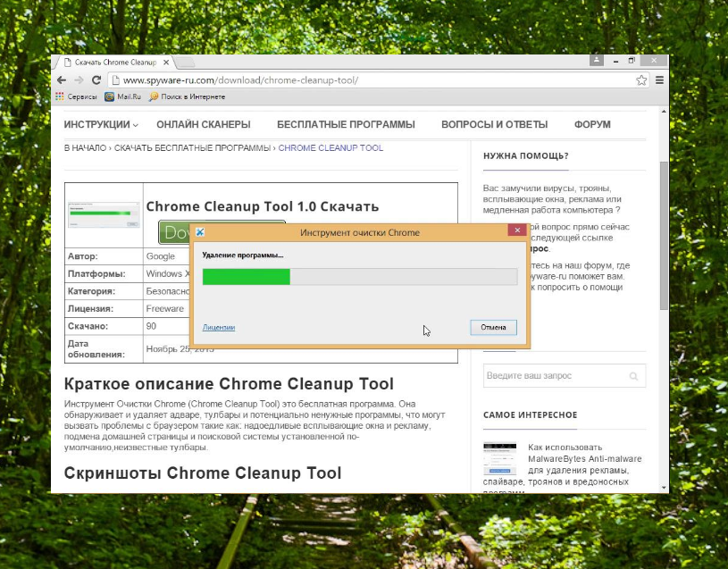This screenshot has height=569, width=728.
Task: Click the Chrome Cleanup Tool thumbnail image
Action: pyautogui.click(x=104, y=215)
